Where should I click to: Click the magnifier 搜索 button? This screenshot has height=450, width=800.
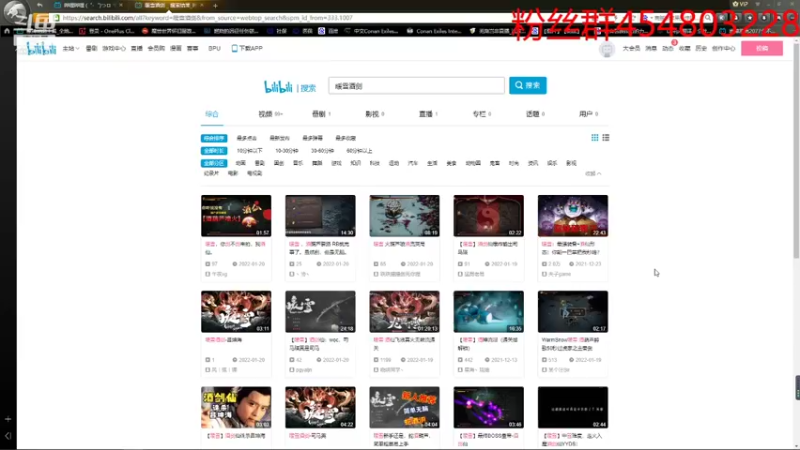(x=528, y=85)
